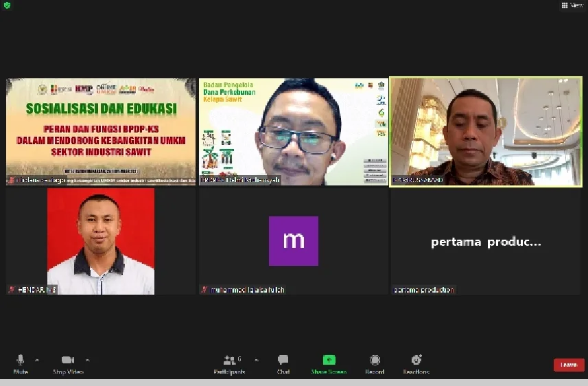Open audio options arrow beside Mute

coord(37,361)
